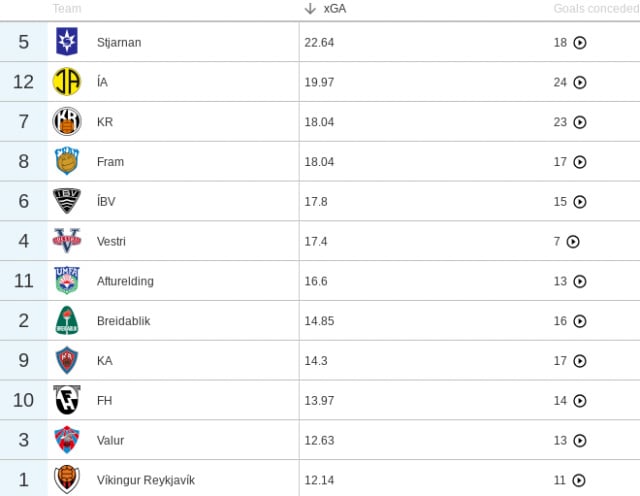Open the Breidablik team link
The width and height of the screenshot is (640, 496).
(124, 321)
